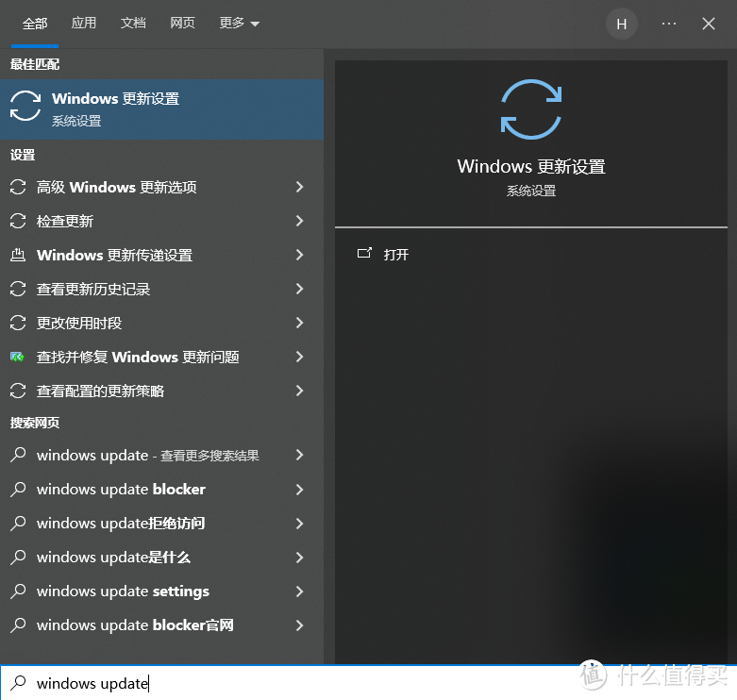Click the troubleshooter icon beside 查找并修复 Windows 更新问题

(x=17, y=357)
